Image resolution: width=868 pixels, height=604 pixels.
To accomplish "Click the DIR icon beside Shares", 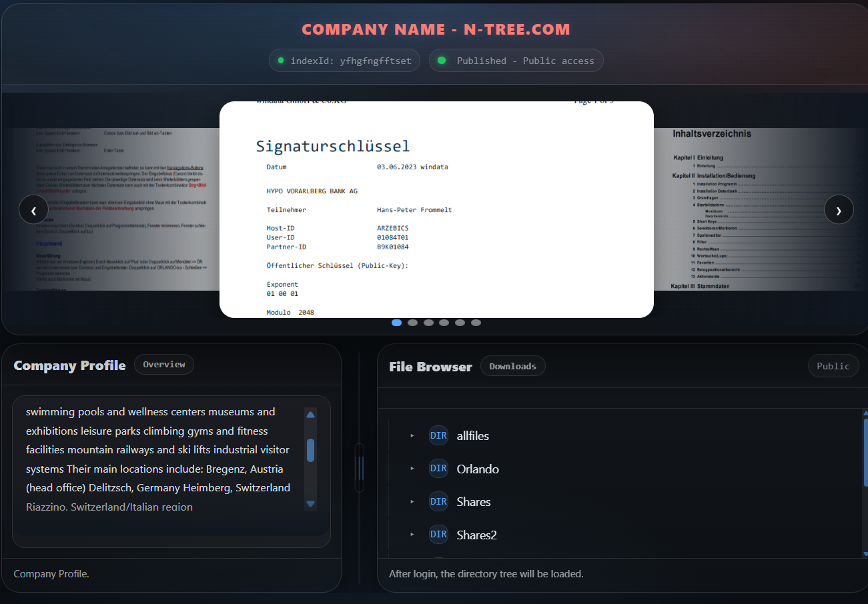I will tap(438, 501).
